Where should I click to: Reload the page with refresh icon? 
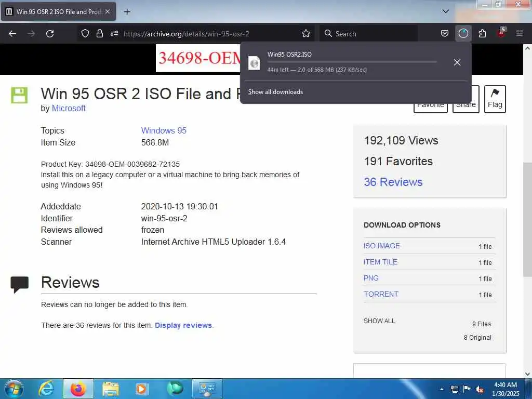pyautogui.click(x=50, y=34)
